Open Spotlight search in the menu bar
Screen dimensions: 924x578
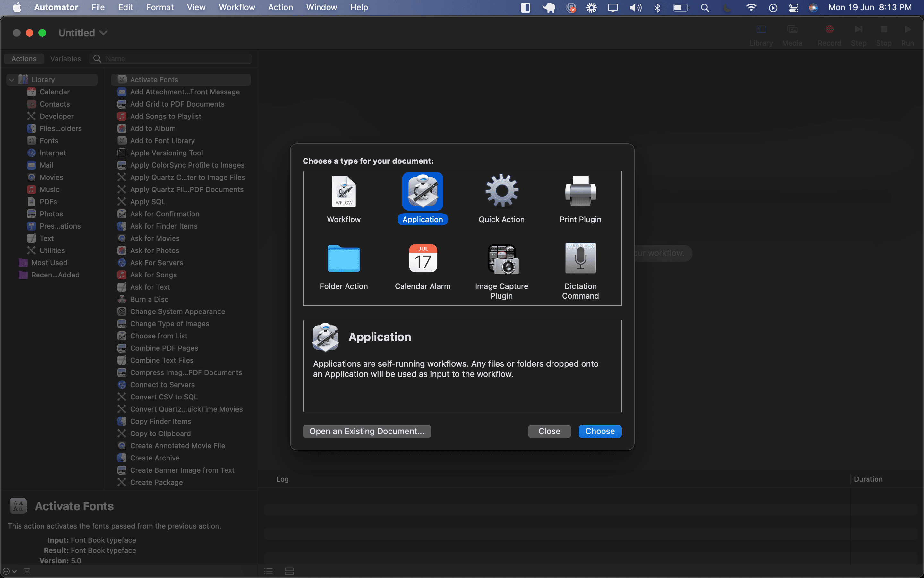tap(705, 8)
